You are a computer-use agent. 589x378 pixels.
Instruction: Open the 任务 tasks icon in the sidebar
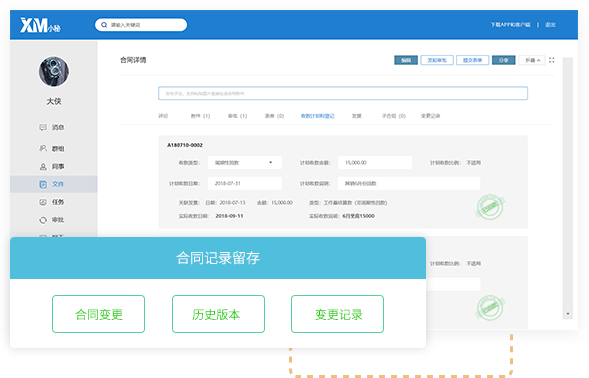point(43,202)
